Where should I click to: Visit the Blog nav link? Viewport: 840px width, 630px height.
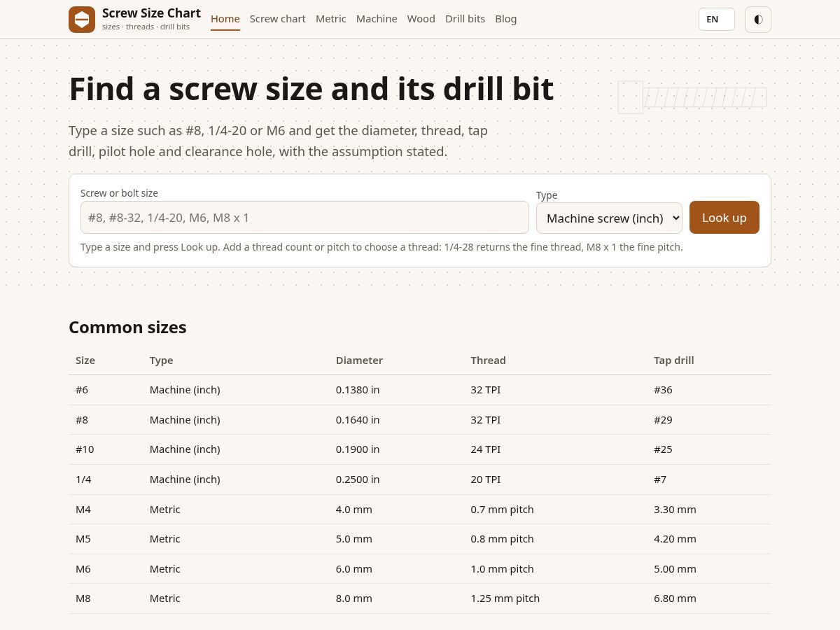click(x=506, y=19)
